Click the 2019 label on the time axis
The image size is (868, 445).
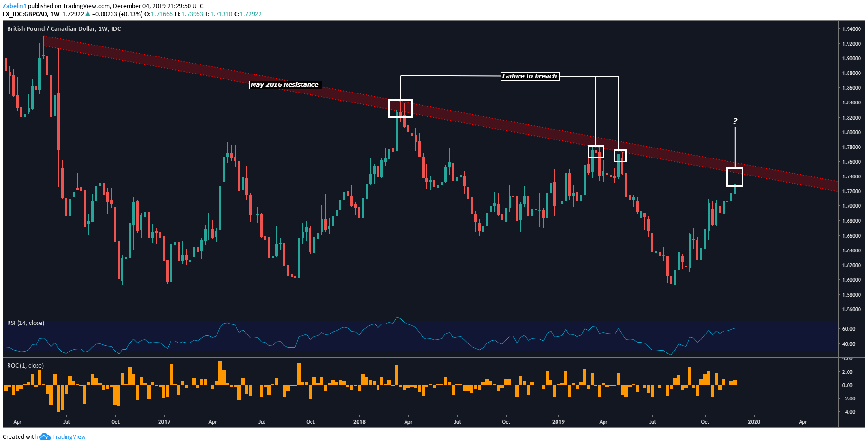pyautogui.click(x=558, y=422)
